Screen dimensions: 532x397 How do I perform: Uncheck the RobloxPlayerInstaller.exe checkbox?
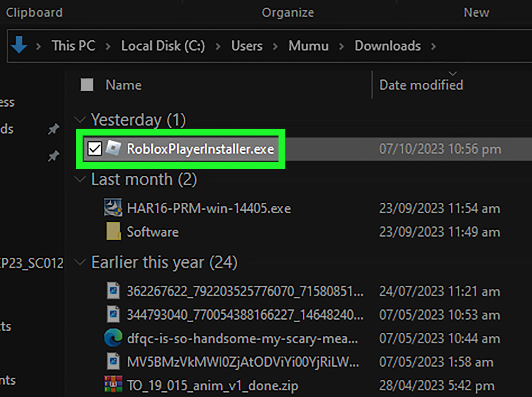coord(95,149)
